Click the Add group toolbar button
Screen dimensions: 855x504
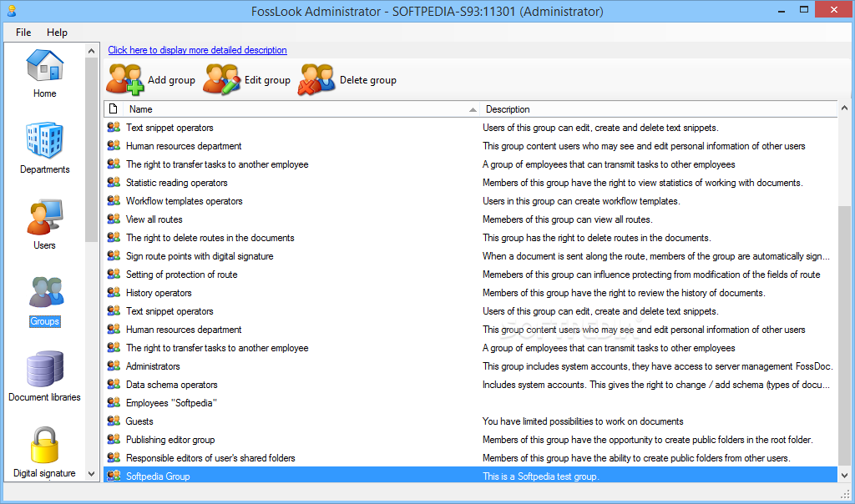point(150,80)
